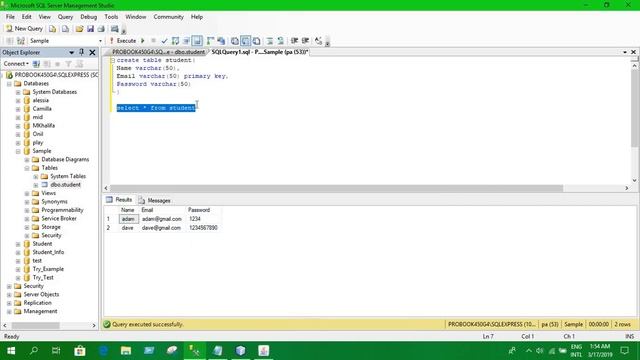Expand the Programmability folder
The image size is (640, 360).
(27, 210)
